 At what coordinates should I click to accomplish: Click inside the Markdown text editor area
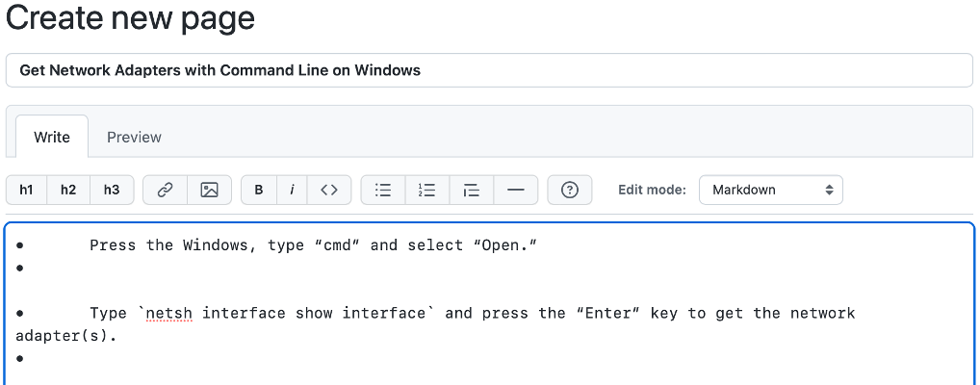489,303
